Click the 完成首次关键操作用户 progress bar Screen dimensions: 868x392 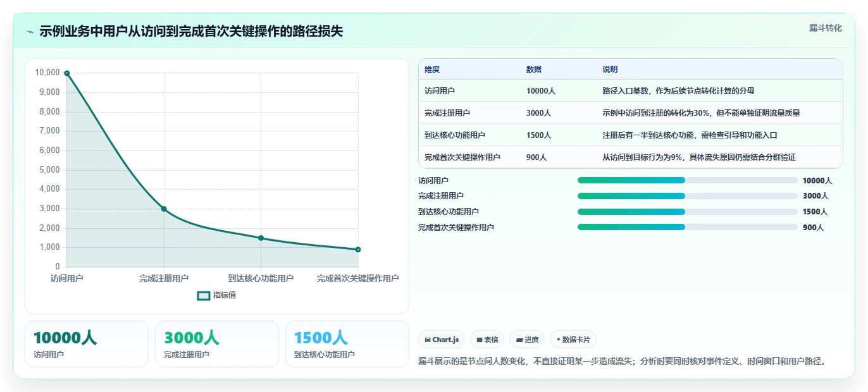pos(687,227)
